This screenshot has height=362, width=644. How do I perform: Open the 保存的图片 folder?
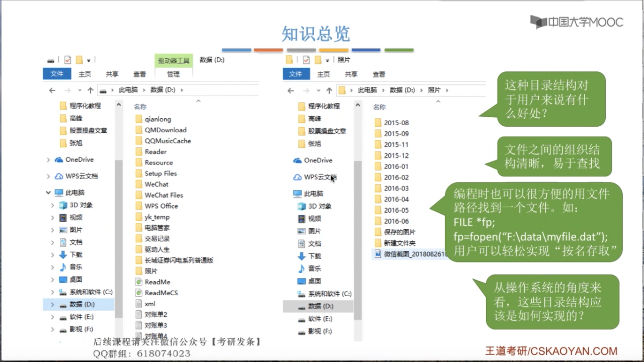coord(395,232)
